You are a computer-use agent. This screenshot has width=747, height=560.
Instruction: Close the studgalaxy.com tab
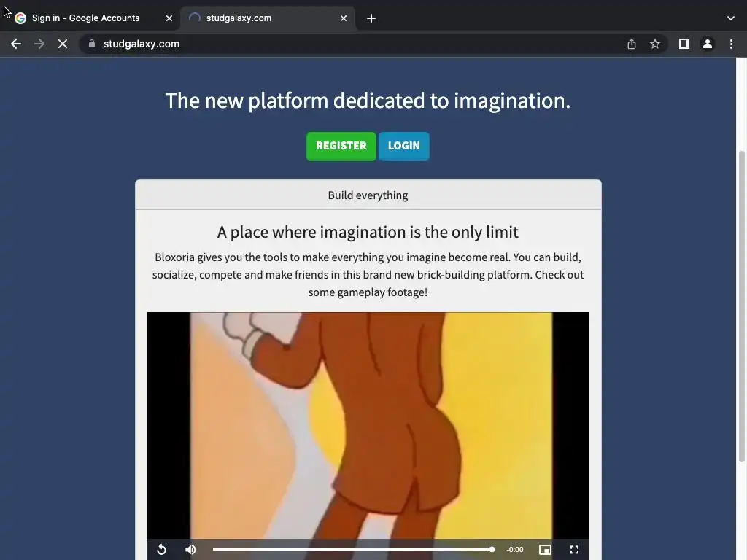point(344,18)
